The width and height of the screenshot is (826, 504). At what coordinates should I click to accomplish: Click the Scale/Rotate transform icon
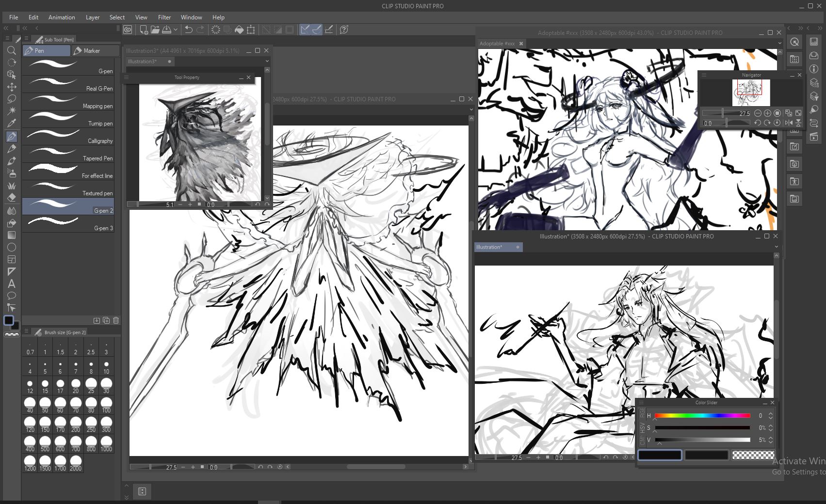click(x=251, y=30)
